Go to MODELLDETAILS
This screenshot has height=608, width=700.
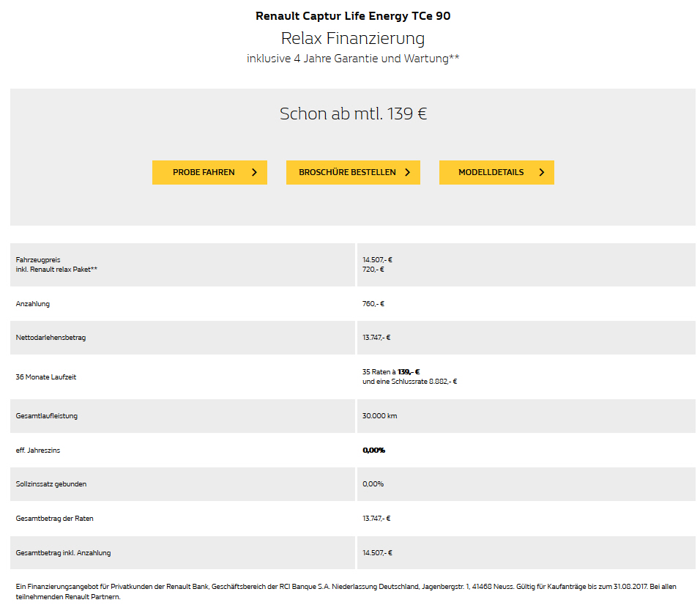click(x=496, y=172)
